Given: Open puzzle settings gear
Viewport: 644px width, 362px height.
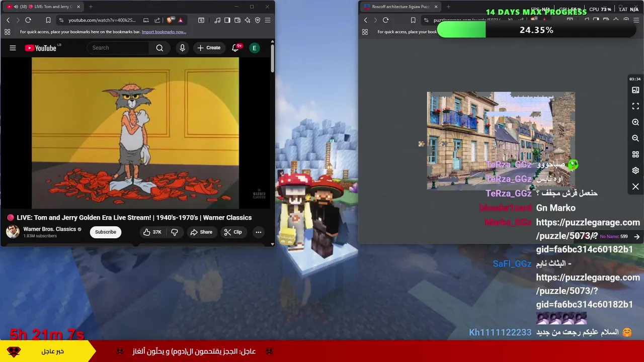Looking at the screenshot, I should pos(635,170).
